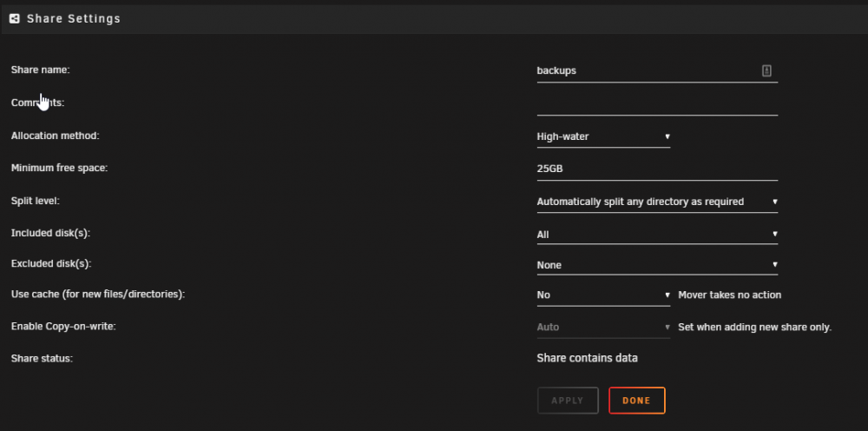Click the orange DONE button

click(636, 401)
